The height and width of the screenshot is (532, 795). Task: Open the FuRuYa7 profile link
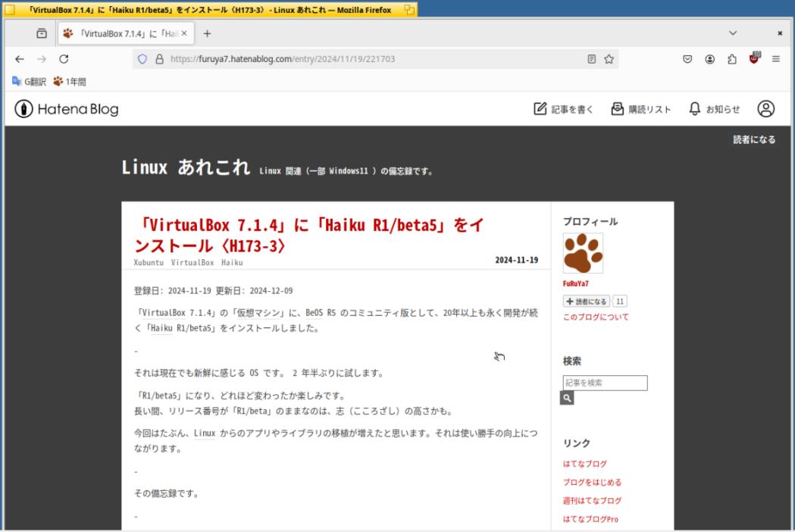[x=575, y=284]
